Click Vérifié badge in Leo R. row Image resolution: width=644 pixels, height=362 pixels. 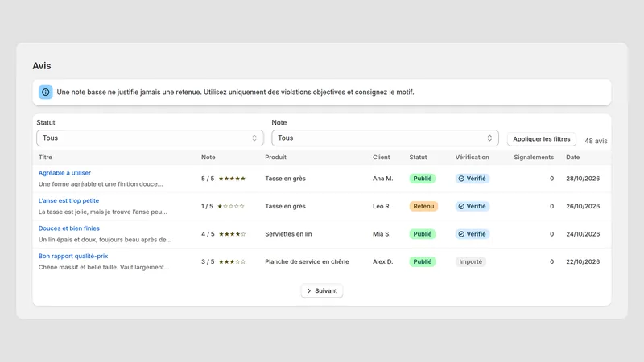coord(473,206)
